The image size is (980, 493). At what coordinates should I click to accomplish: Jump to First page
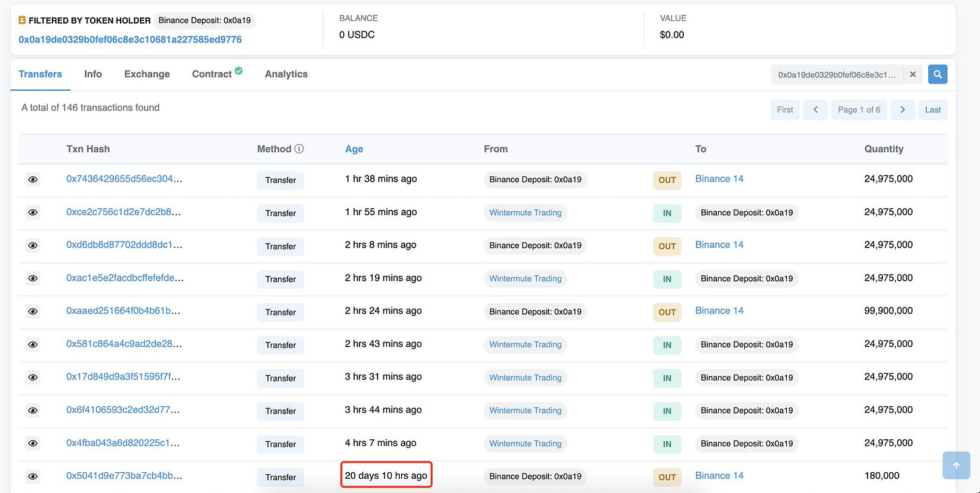tap(785, 110)
